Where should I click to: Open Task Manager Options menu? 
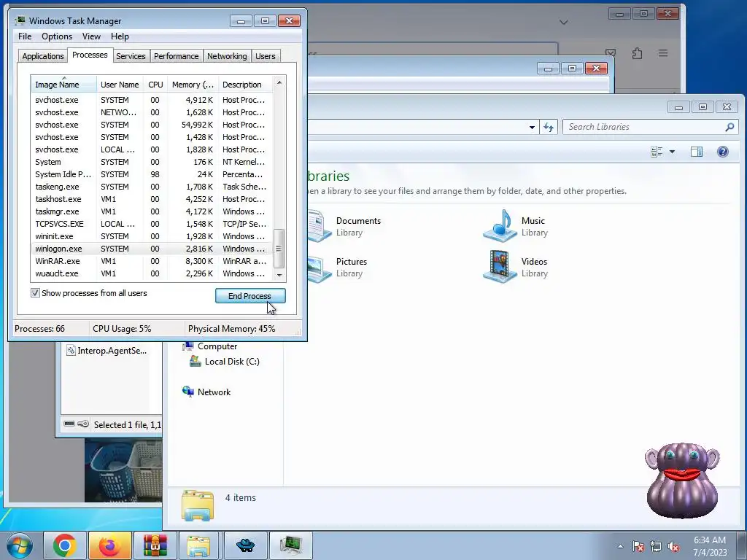(57, 36)
